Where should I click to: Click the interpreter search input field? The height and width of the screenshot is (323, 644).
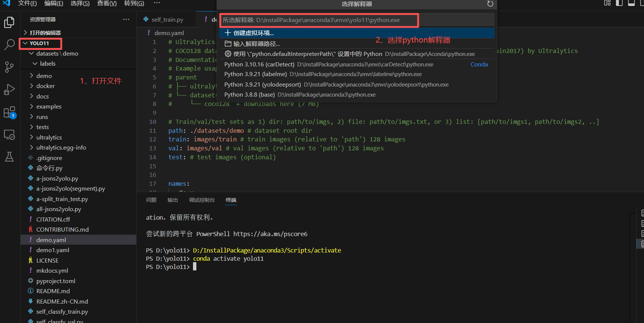[357, 20]
